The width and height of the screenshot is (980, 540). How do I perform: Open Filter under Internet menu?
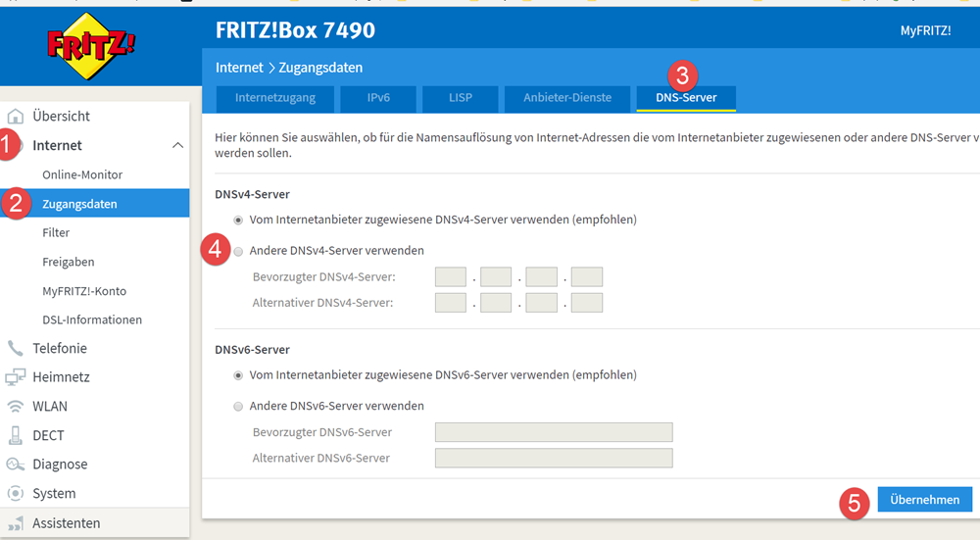tap(56, 232)
